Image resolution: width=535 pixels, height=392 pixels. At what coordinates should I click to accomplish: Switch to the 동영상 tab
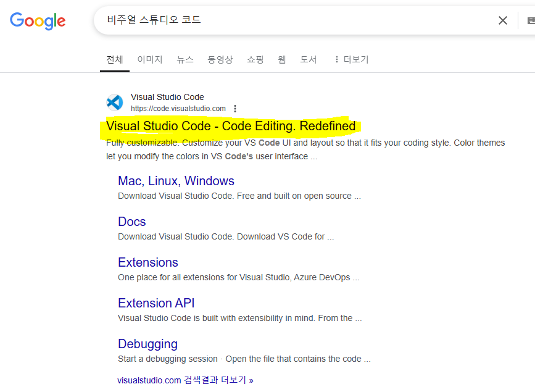pyautogui.click(x=220, y=59)
